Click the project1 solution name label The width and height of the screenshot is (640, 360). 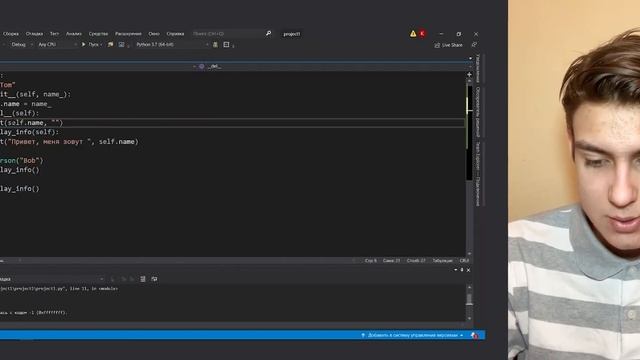292,34
